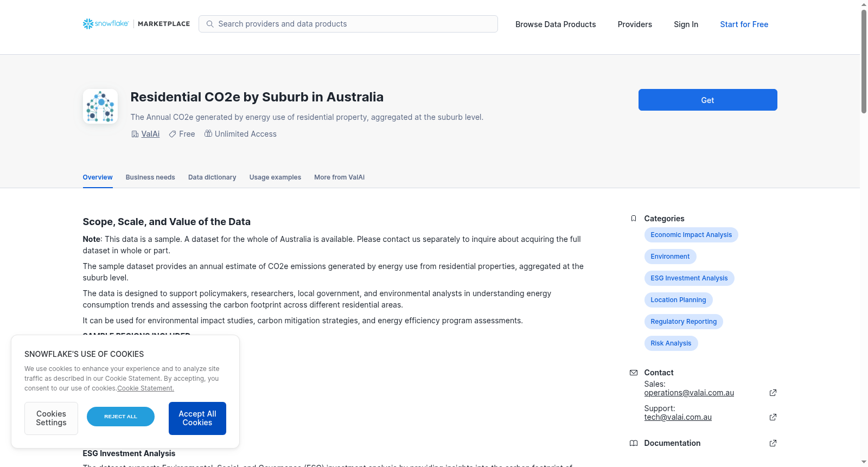Open the Providers page
The image size is (868, 467).
click(635, 24)
